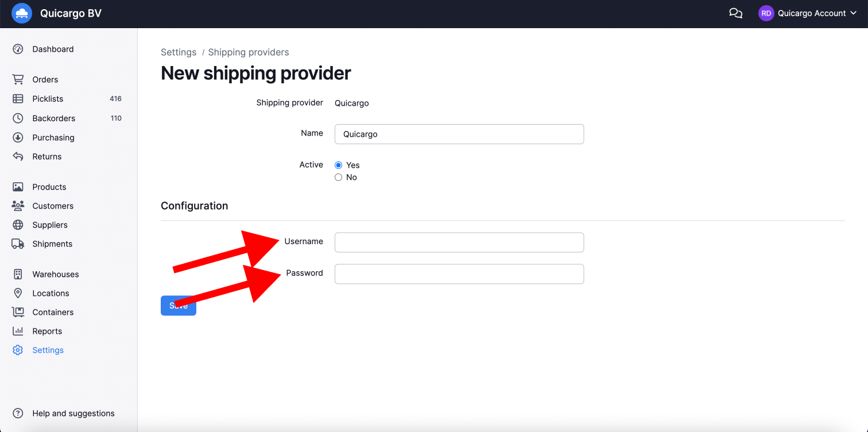Navigate to the Settings breadcrumb link
This screenshot has width=868, height=432.
click(x=179, y=52)
